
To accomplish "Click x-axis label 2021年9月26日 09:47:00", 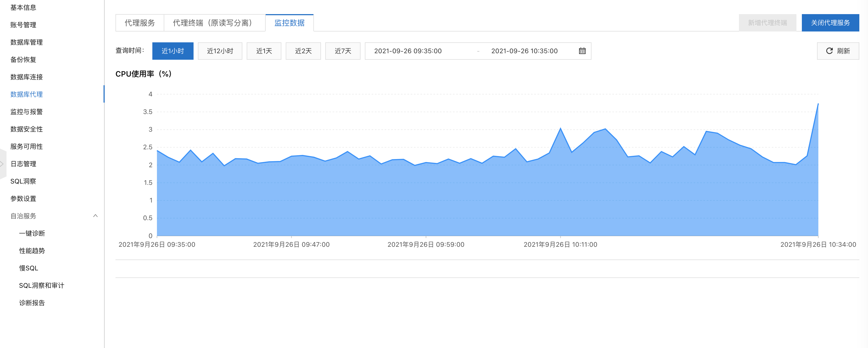I will (291, 245).
